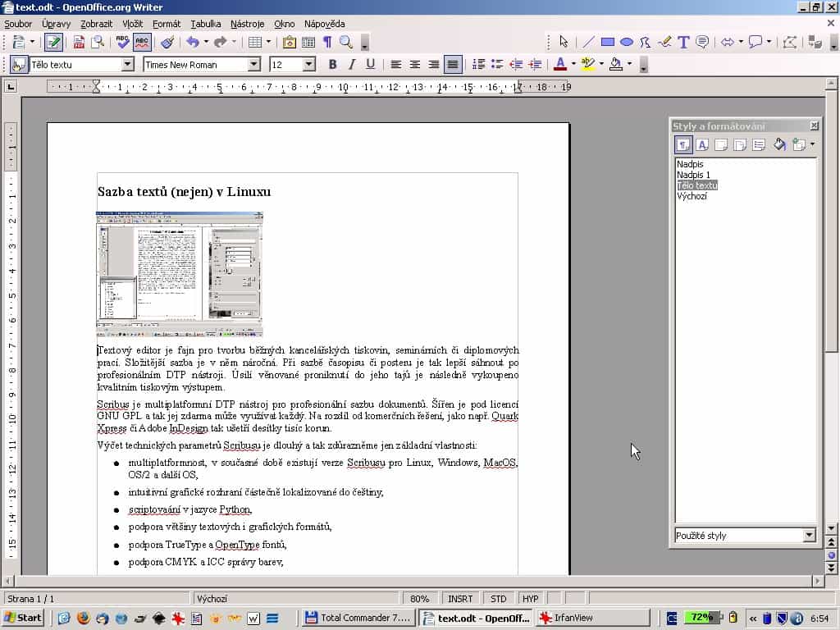This screenshot has width=840, height=630.
Task: Open the Tělo textu paragraph style dropdown
Action: tap(127, 65)
